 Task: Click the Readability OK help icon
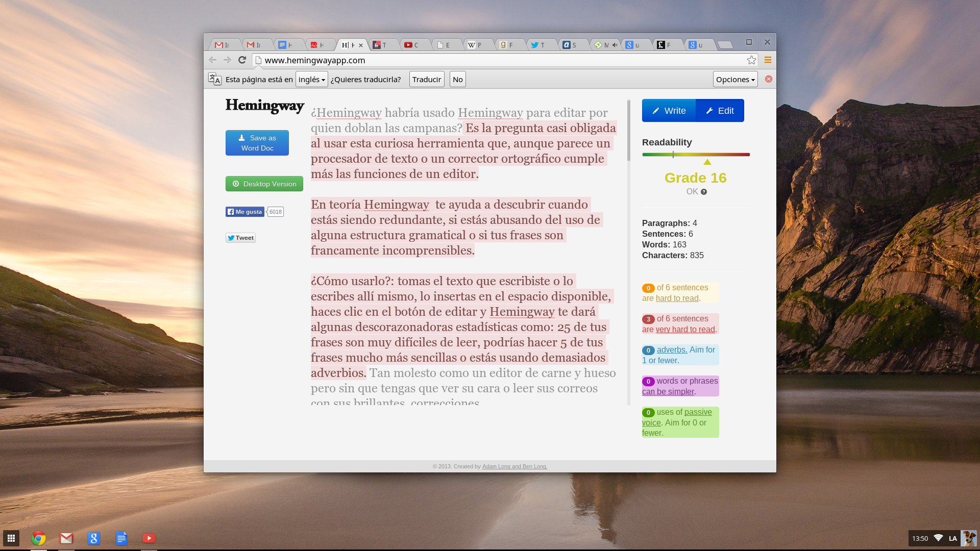pyautogui.click(x=704, y=192)
